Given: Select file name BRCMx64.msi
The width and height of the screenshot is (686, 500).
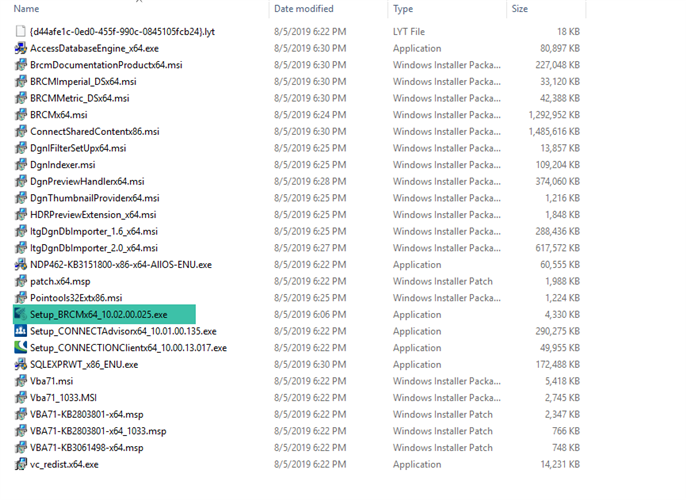Looking at the screenshot, I should tap(59, 115).
